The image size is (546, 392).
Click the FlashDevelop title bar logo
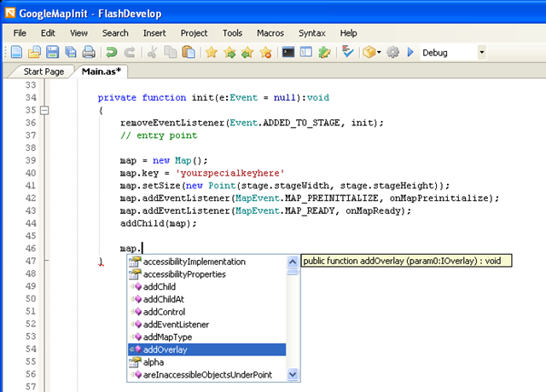tap(10, 13)
